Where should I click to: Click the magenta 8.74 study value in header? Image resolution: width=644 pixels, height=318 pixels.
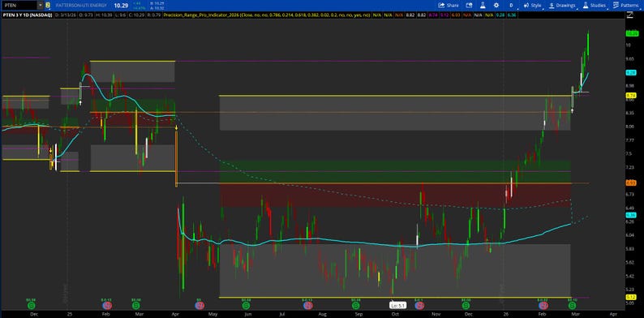433,15
